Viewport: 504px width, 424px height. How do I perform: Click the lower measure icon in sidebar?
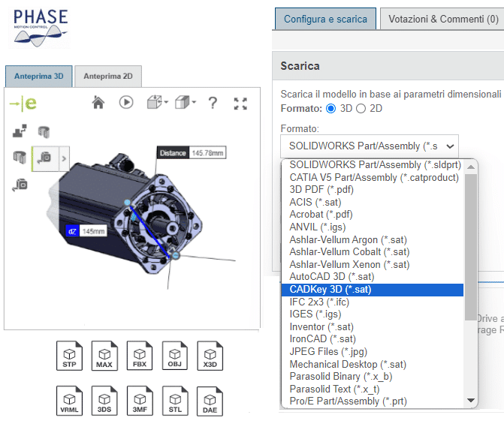tap(20, 185)
